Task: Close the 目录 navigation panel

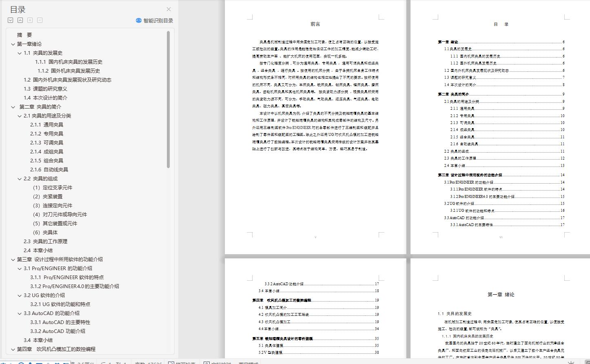Action: click(x=169, y=9)
